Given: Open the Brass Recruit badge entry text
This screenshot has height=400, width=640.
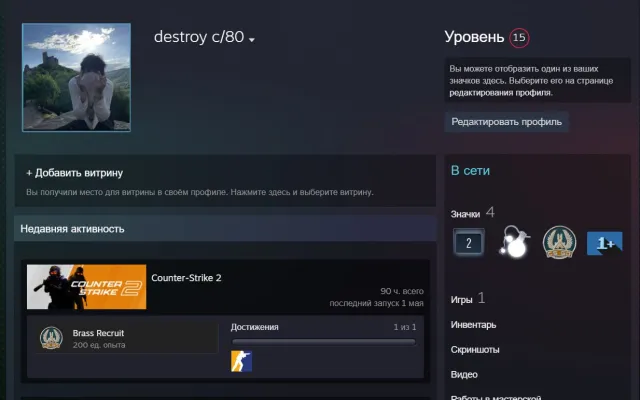Looking at the screenshot, I should pos(98,333).
